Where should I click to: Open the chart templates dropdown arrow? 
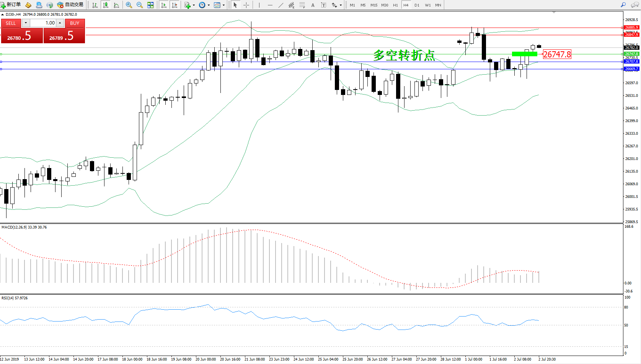223,5
